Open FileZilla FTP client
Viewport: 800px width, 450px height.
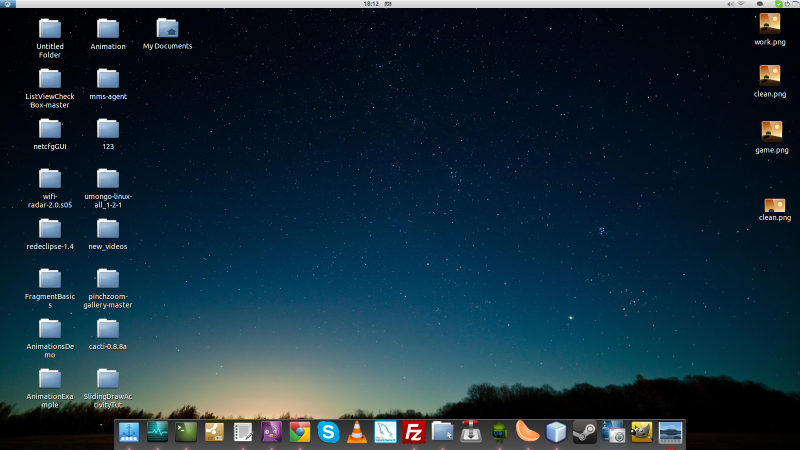click(413, 432)
